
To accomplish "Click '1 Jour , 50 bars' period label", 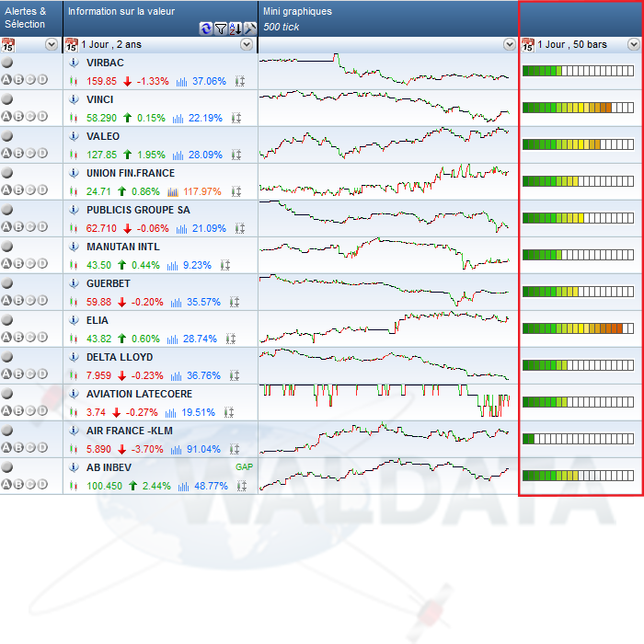I will (x=572, y=44).
